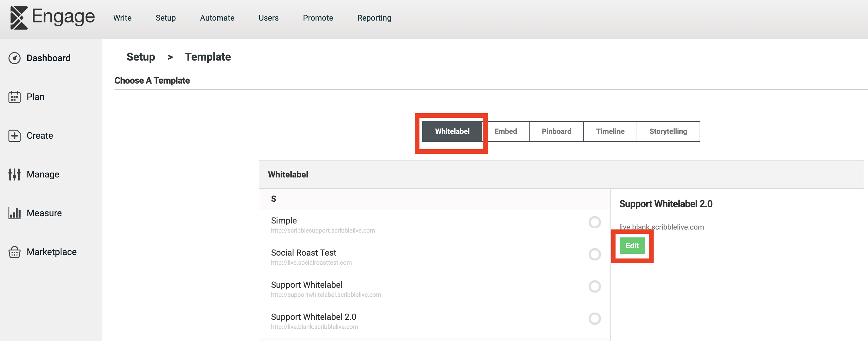868x341 pixels.
Task: Click live.blank.scribblelive.com in details panel
Action: pyautogui.click(x=661, y=227)
